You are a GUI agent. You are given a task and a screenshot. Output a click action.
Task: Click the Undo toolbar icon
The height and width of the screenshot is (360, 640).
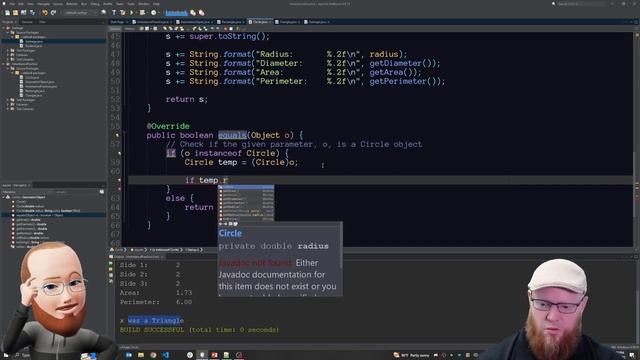45,13
